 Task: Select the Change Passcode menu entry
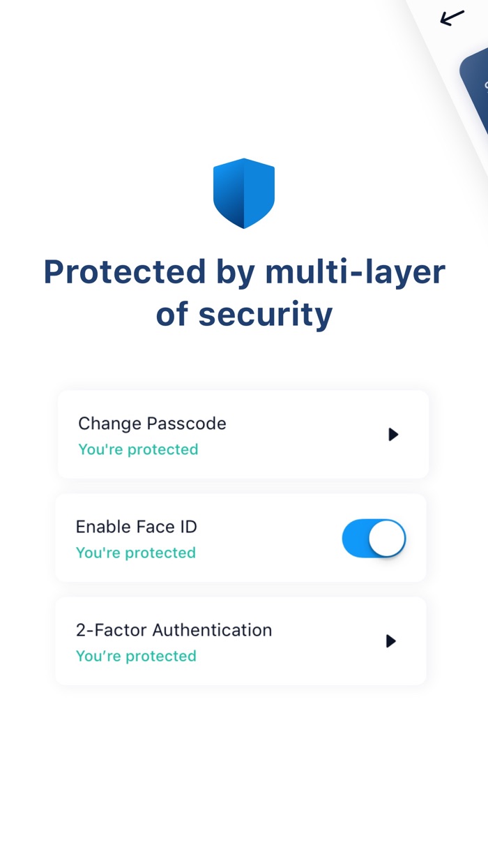pyautogui.click(x=151, y=424)
